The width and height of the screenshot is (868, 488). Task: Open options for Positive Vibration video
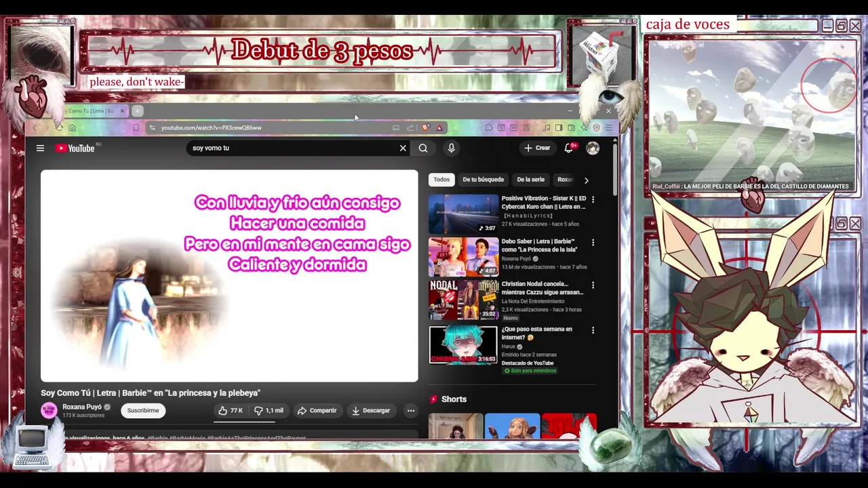[593, 200]
